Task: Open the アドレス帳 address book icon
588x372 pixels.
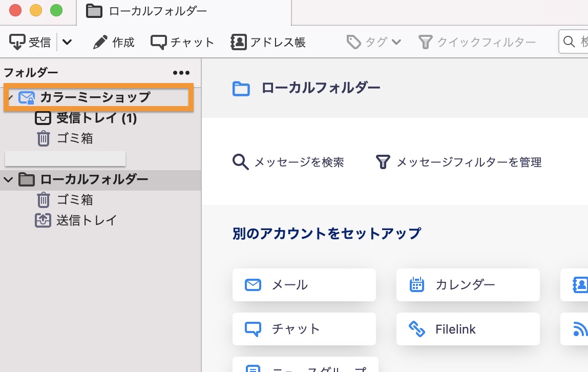Action: [237, 42]
